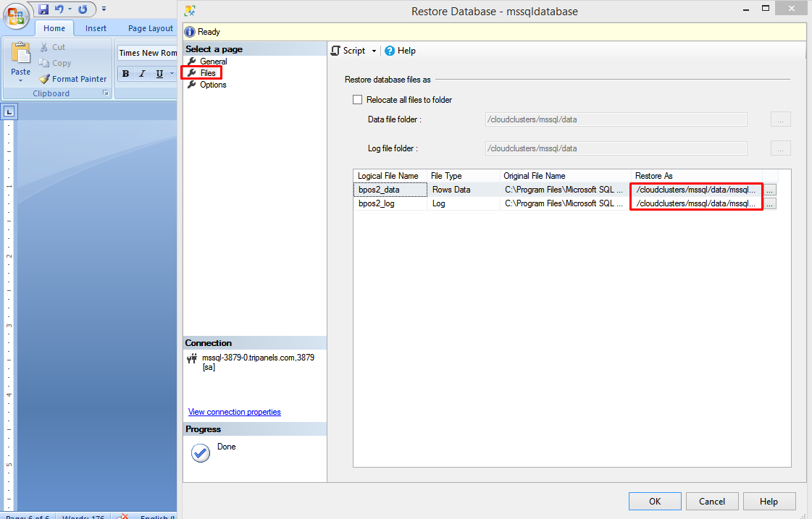Click the Redo icon in Quick Access

tap(83, 9)
